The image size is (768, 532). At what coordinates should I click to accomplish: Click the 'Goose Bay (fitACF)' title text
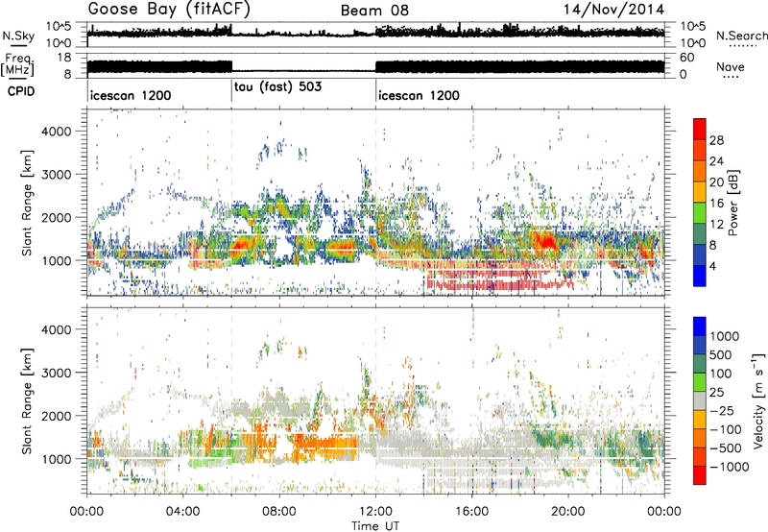[169, 10]
